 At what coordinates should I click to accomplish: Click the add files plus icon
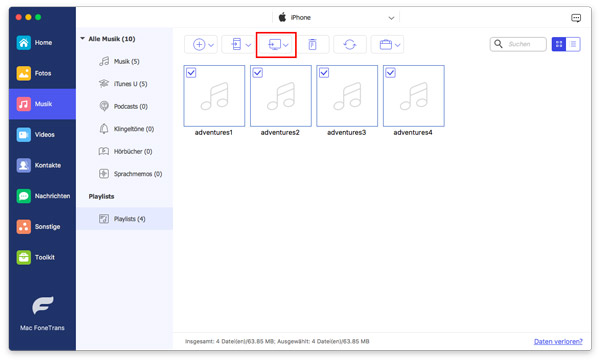(x=199, y=44)
